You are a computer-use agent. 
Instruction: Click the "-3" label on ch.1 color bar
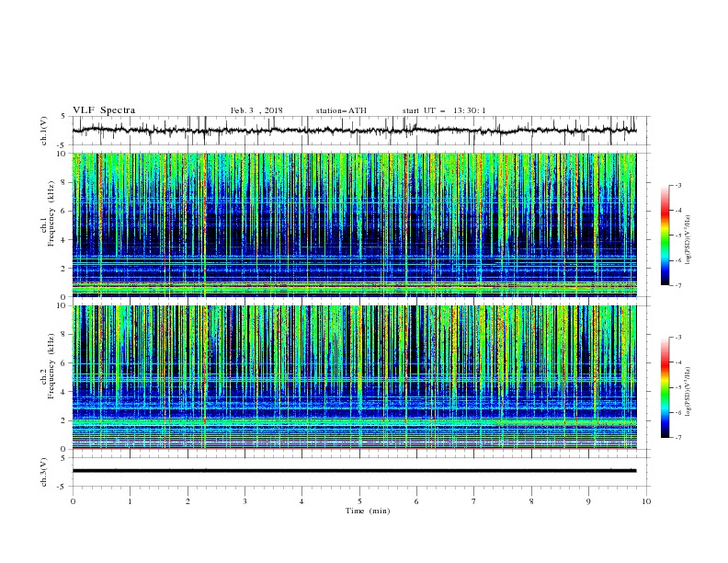[678, 185]
